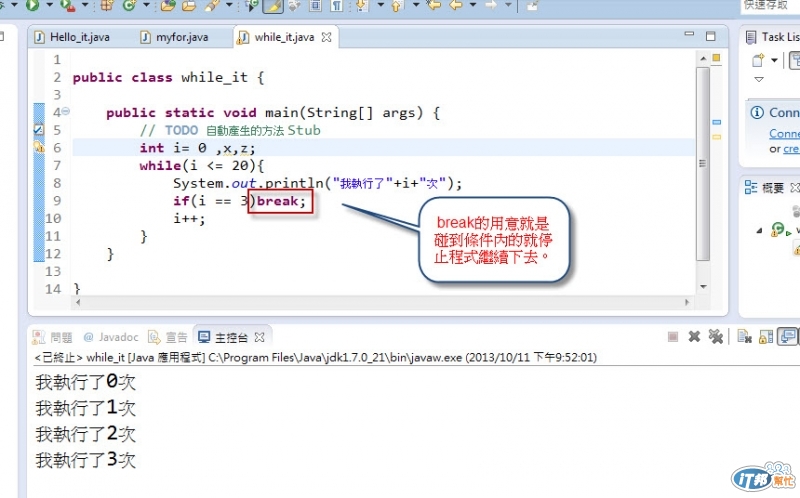Click the console output line 我執行了3次

86,460
